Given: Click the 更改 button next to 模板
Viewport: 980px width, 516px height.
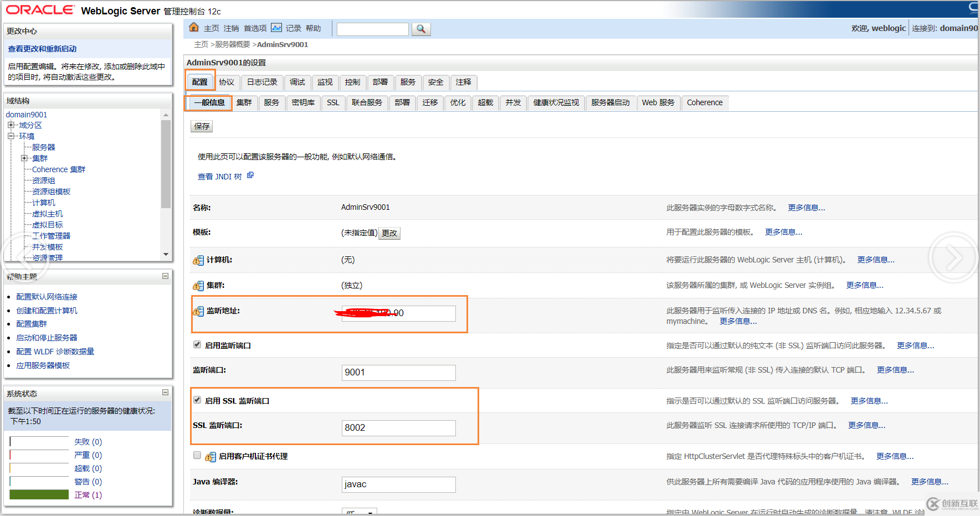Looking at the screenshot, I should pos(389,233).
